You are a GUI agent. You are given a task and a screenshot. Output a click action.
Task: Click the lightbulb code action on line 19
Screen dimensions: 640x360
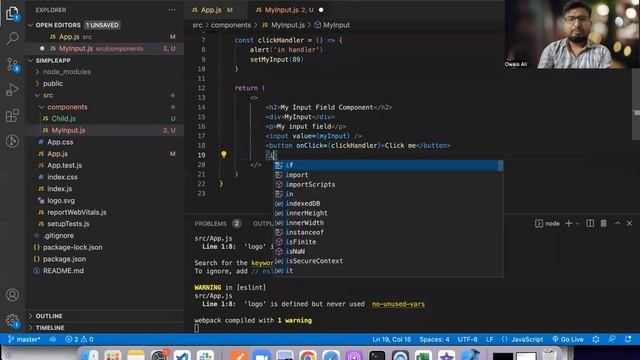(224, 155)
